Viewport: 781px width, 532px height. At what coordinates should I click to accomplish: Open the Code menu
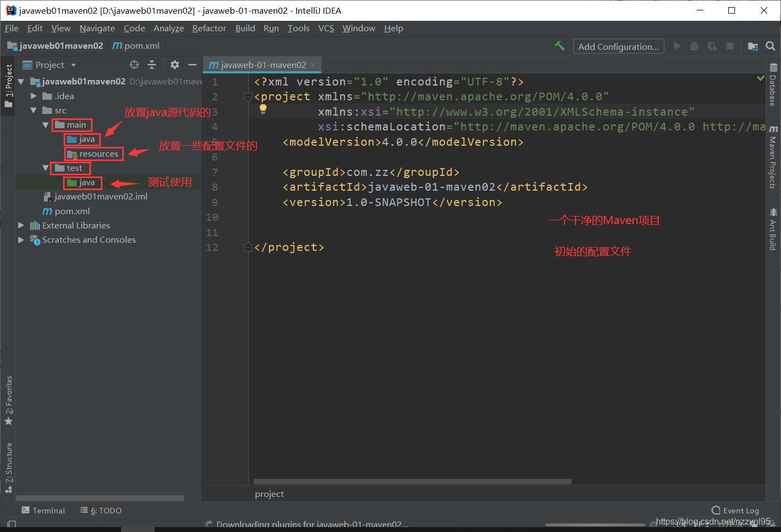click(x=134, y=28)
